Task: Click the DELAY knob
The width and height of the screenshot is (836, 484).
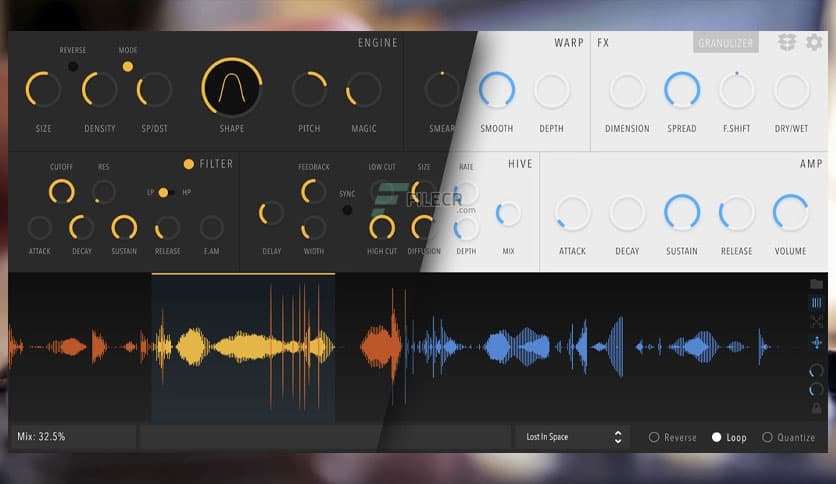Action: [271, 213]
